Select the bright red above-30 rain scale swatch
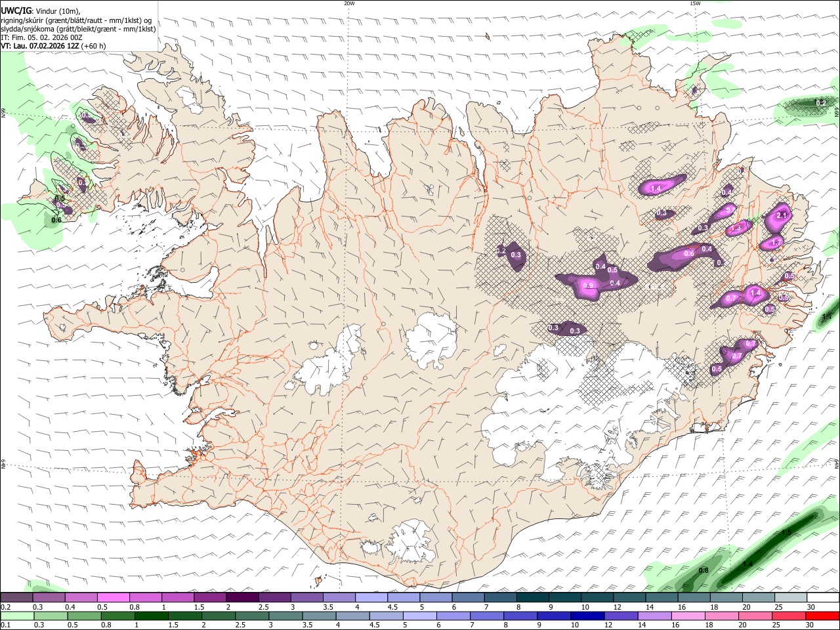 (822, 616)
